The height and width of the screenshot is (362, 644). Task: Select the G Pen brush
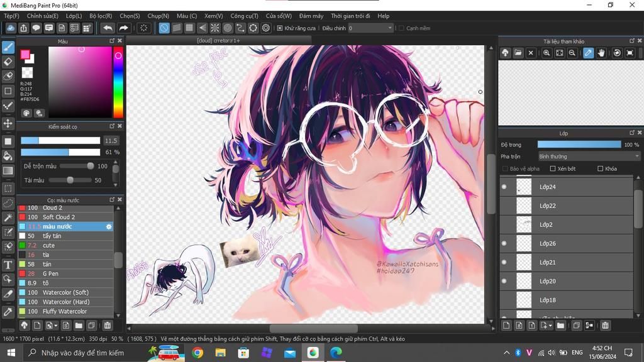coord(65,274)
